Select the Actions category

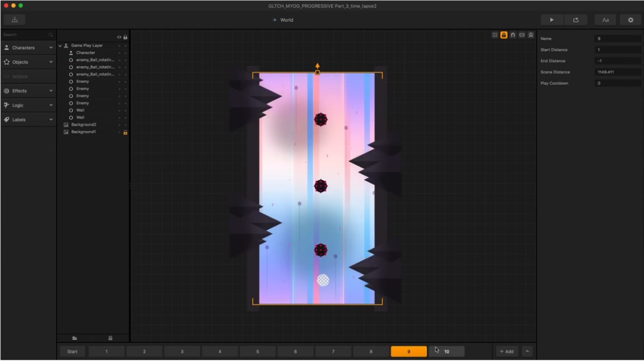click(x=28, y=76)
